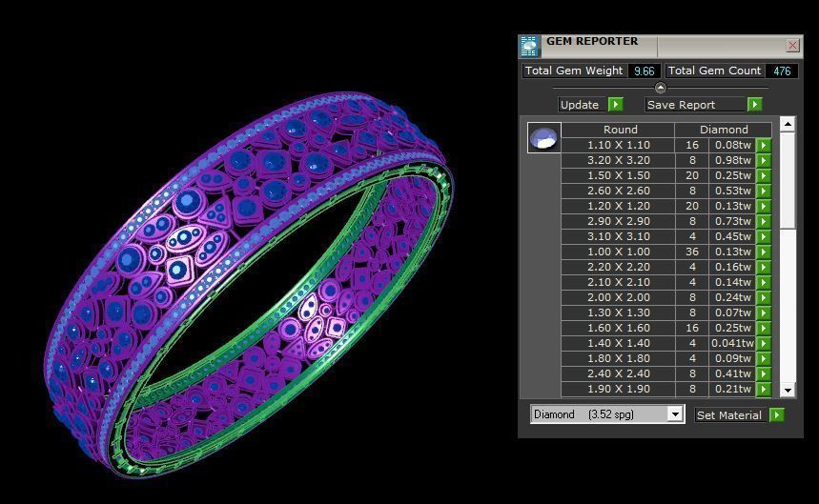Click green arrow for 1.60 X 1.60 row

click(x=764, y=328)
